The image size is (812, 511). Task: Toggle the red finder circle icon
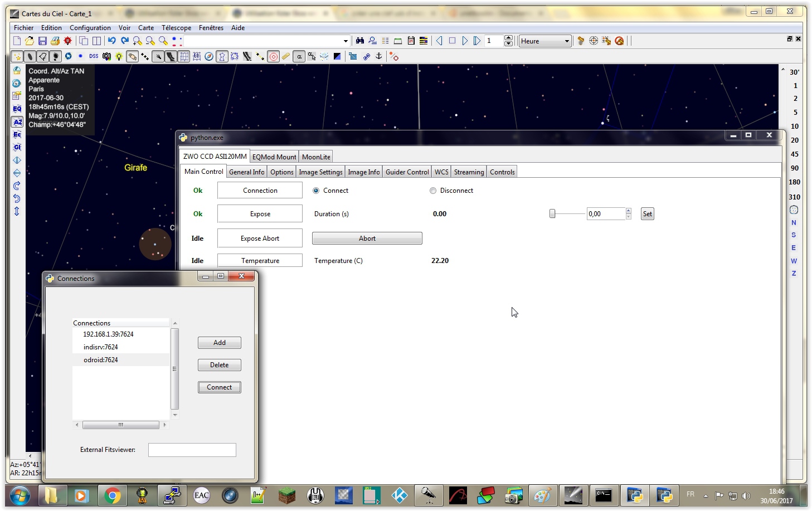[273, 56]
